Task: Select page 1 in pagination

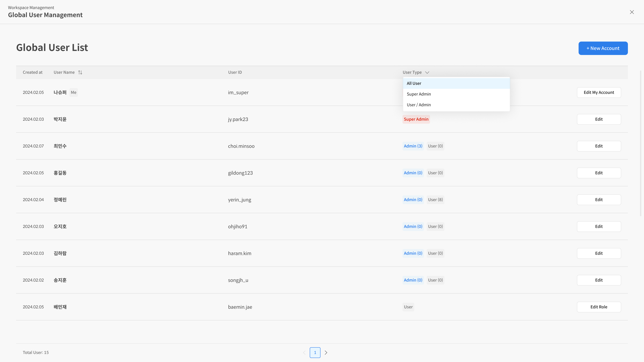Action: [315, 353]
